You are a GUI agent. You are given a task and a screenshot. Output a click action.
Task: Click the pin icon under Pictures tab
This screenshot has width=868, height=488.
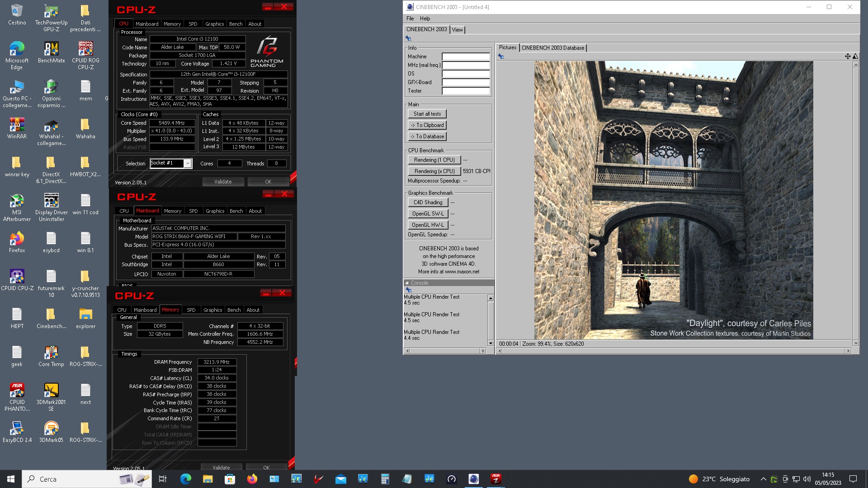[501, 56]
